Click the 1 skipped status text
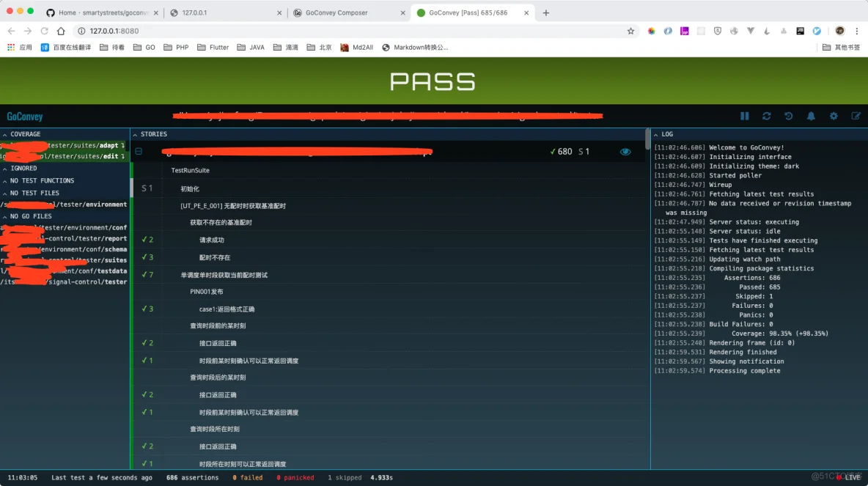Viewport: 868px width, 486px height. [345, 478]
